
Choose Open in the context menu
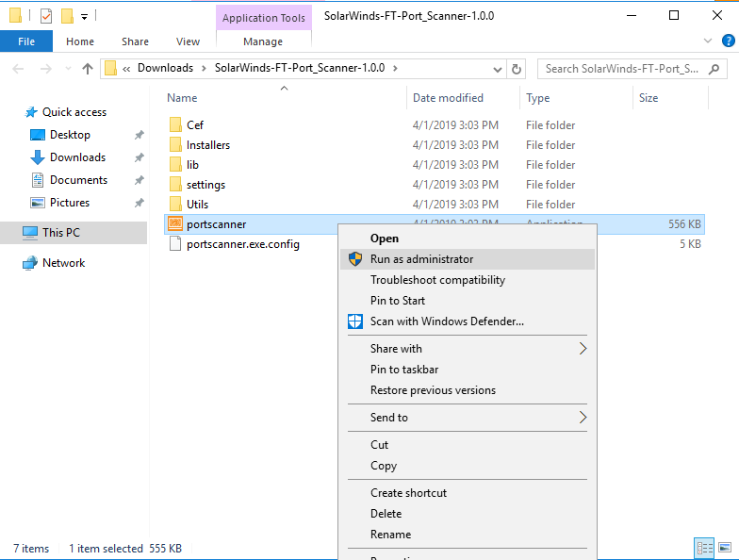coord(468,238)
